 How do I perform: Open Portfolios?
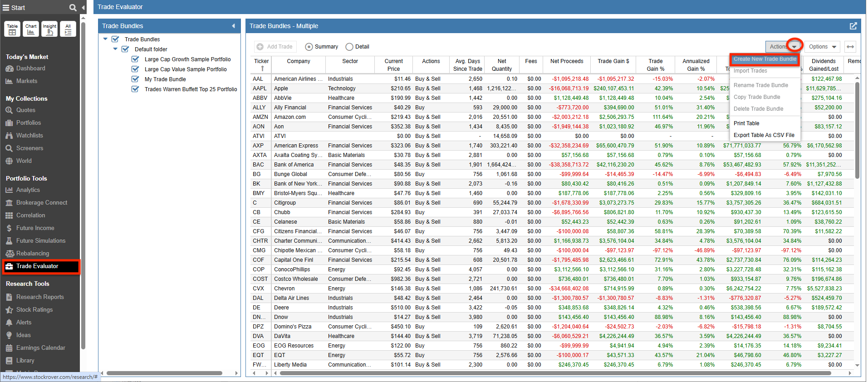click(x=28, y=123)
